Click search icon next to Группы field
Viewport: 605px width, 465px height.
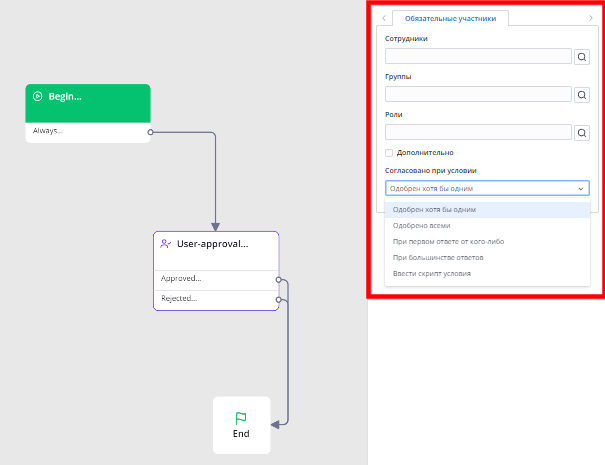click(581, 95)
